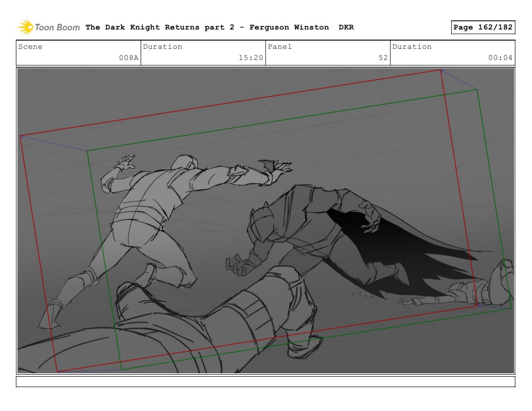Image resolution: width=532 pixels, height=411 pixels.
Task: Click the 'Page 162/182' box
Action: pyautogui.click(x=483, y=27)
